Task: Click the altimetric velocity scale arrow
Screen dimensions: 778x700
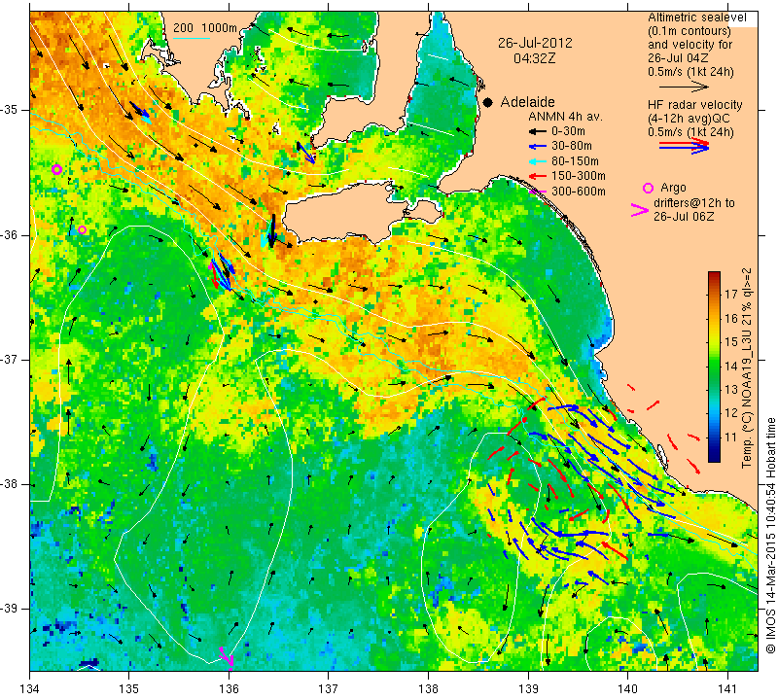Action: pos(684,87)
